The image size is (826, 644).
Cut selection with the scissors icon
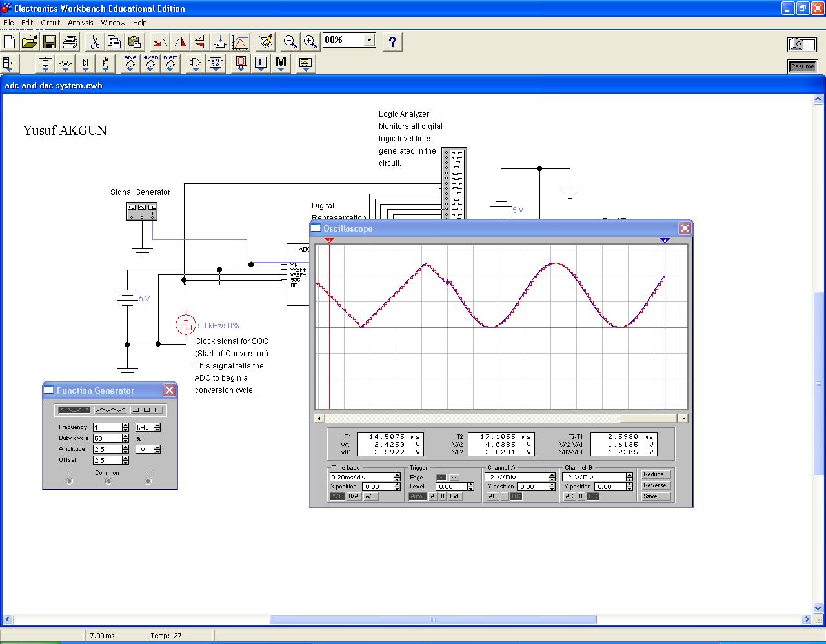click(x=95, y=42)
